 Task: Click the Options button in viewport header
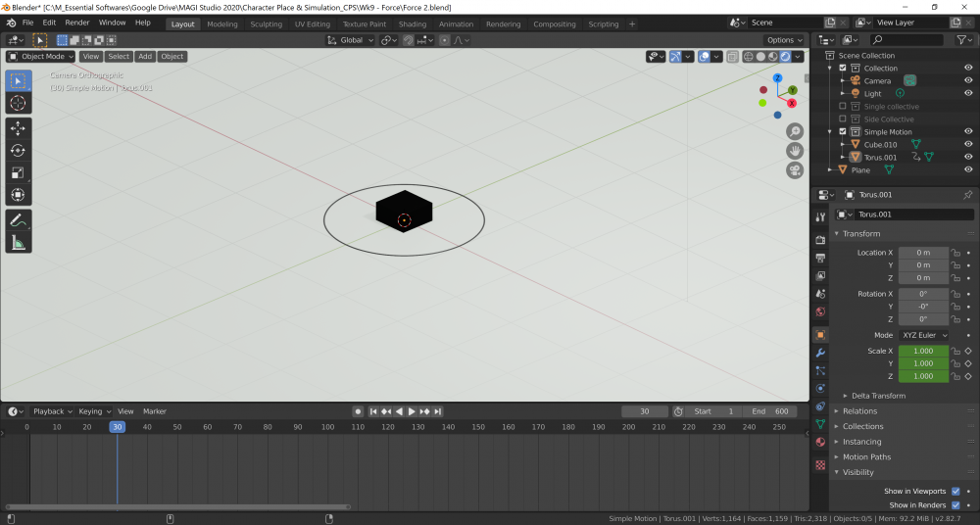click(784, 40)
